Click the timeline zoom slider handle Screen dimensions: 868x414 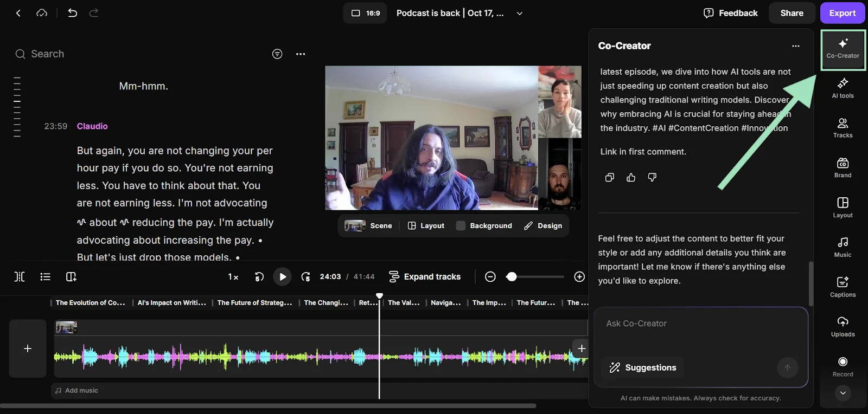512,277
